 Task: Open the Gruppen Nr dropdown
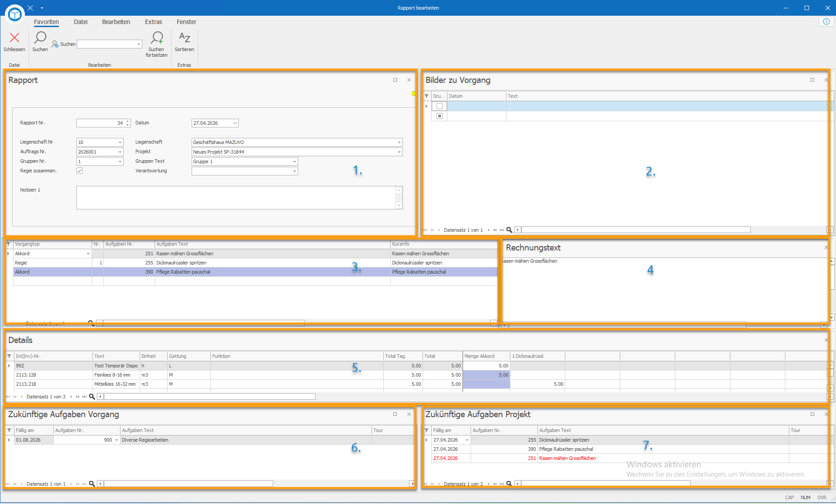120,161
